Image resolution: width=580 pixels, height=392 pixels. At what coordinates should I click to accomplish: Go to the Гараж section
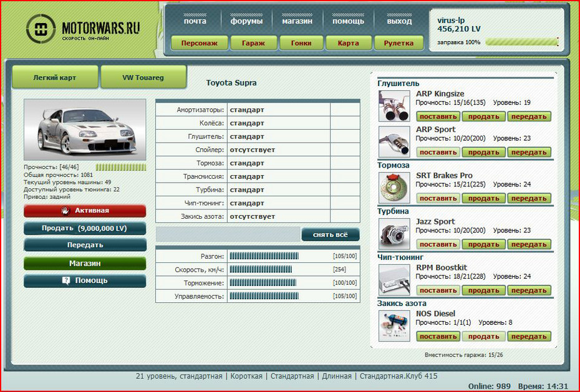tap(254, 43)
